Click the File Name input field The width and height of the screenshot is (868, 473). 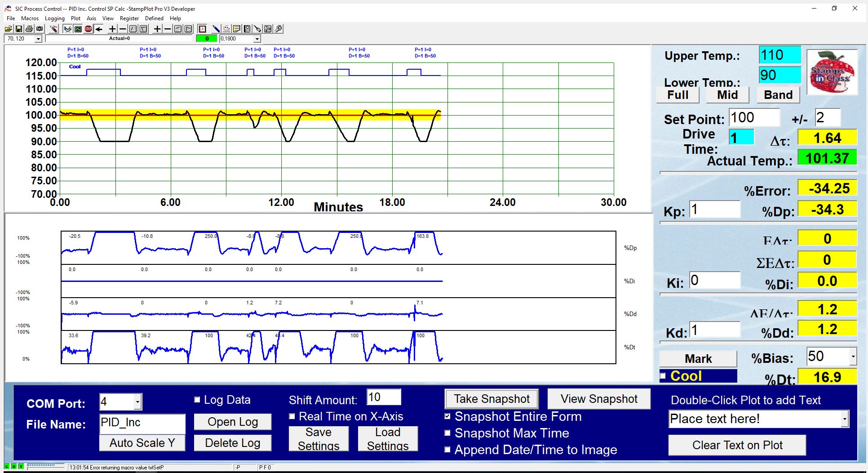pyautogui.click(x=142, y=424)
